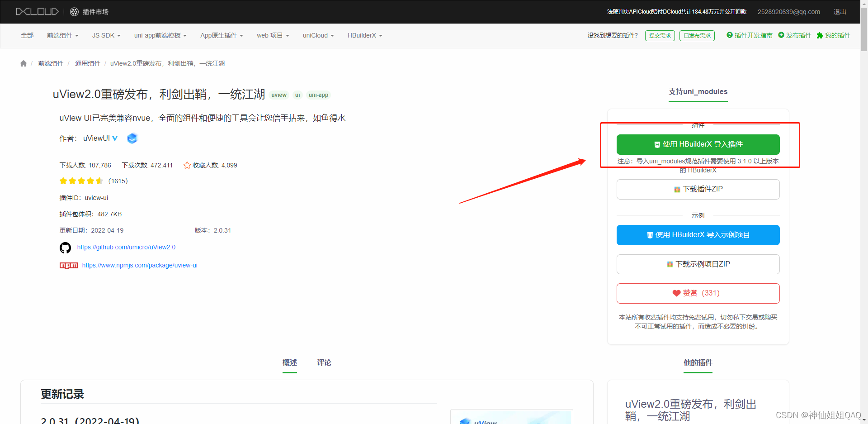Click my plugins puzzle icon
This screenshot has height=424, width=868.
coord(820,35)
